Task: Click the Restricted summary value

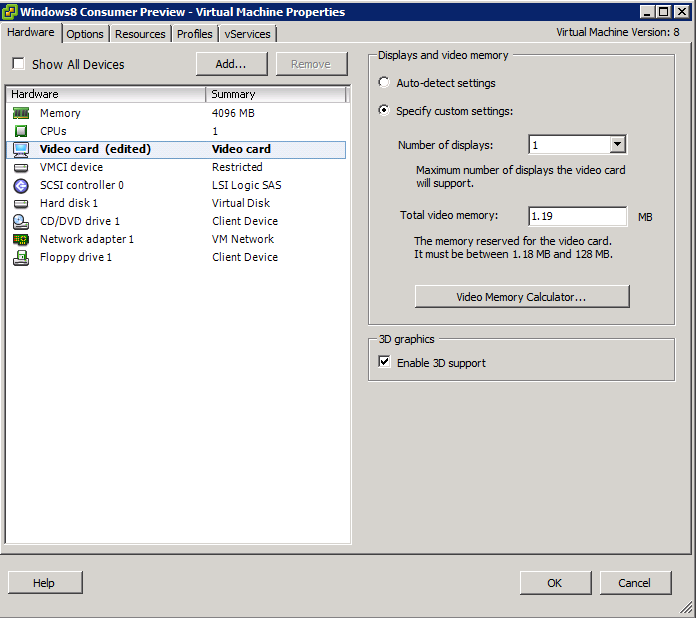Action: [237, 167]
